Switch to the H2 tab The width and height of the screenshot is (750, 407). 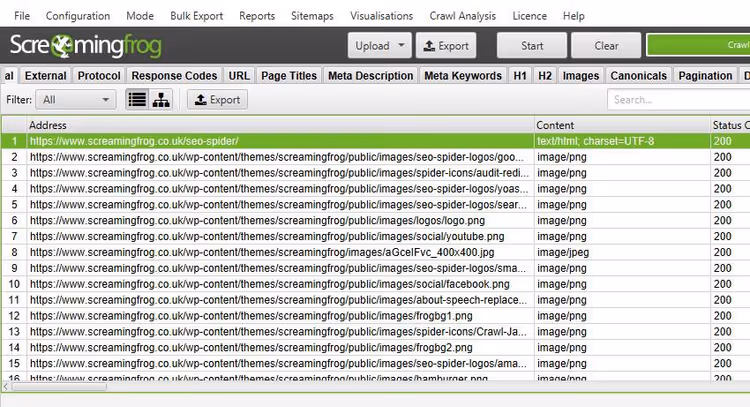coord(545,76)
